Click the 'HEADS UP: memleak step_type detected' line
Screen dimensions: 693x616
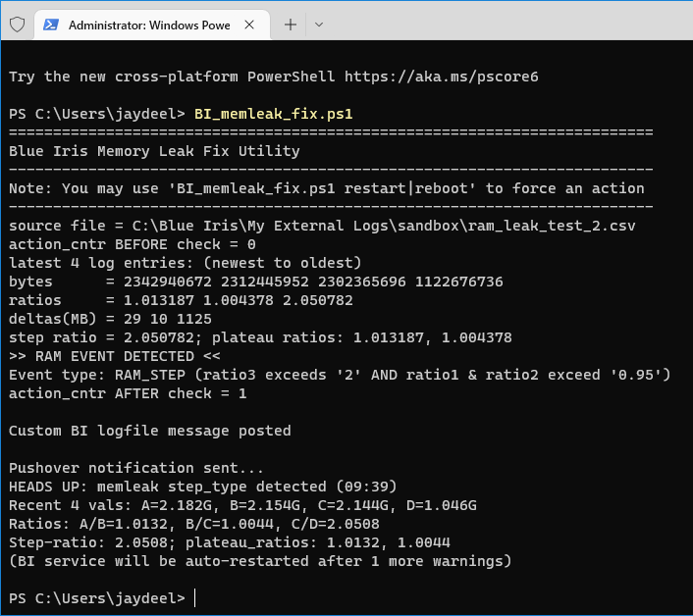(203, 487)
